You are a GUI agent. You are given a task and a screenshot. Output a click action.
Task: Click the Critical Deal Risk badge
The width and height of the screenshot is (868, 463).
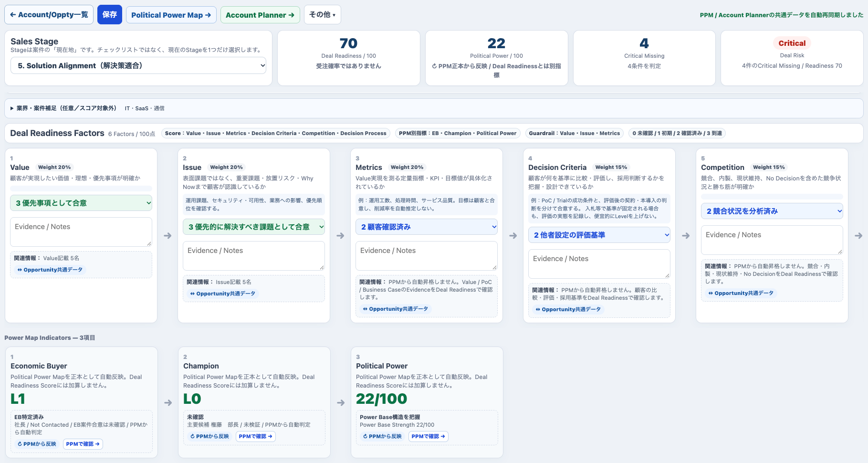(792, 43)
